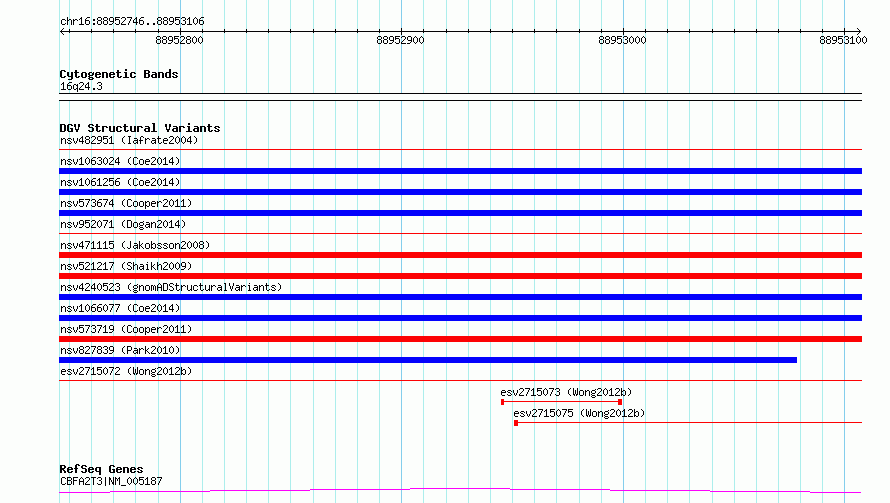Select variant nsv1061256 (Coe2014) label
The image size is (890, 503).
120,182
